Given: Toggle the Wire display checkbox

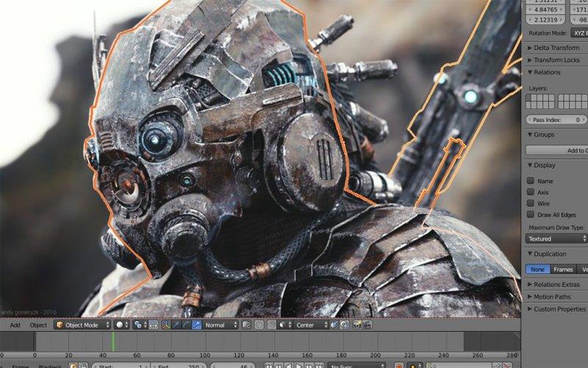Looking at the screenshot, I should (x=531, y=203).
